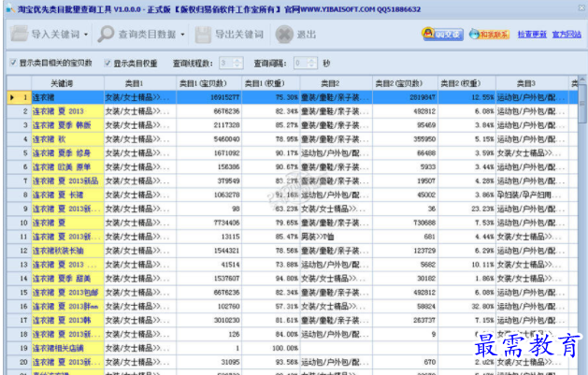Click the 导入关键词 folder icon
588x375 pixels.
[19, 34]
